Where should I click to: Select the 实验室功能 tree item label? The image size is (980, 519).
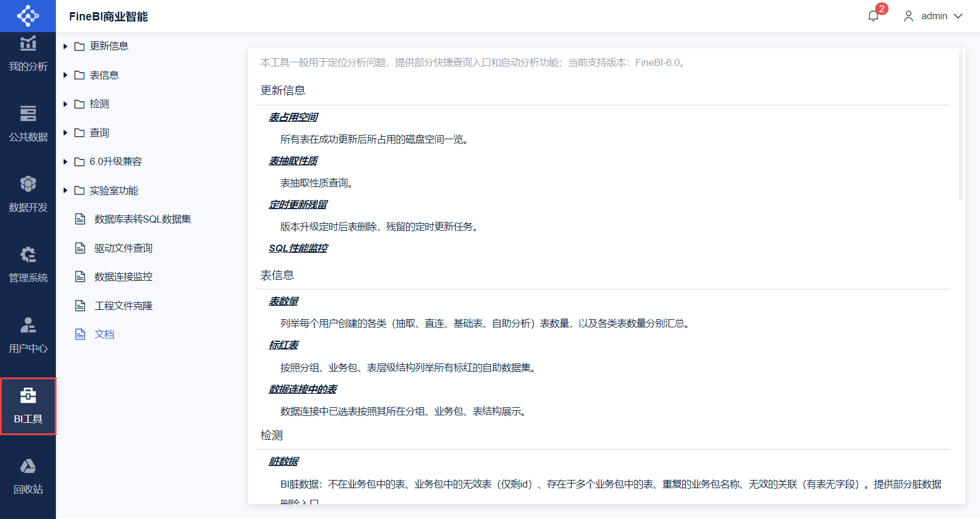(x=114, y=190)
